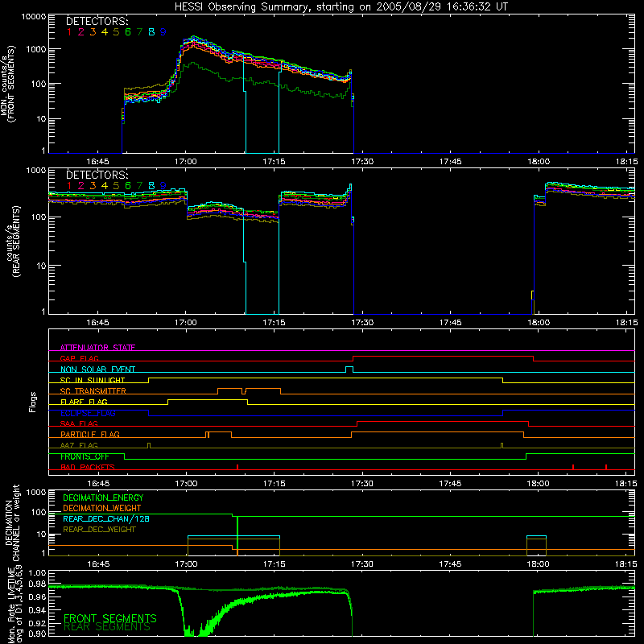Select DETECTORS label in front segments plot
Screen dimensions: 644x644
(97, 21)
